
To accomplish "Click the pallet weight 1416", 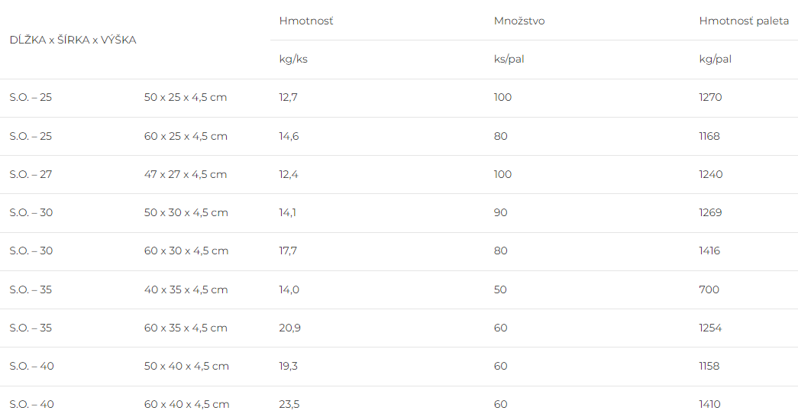I will [709, 251].
